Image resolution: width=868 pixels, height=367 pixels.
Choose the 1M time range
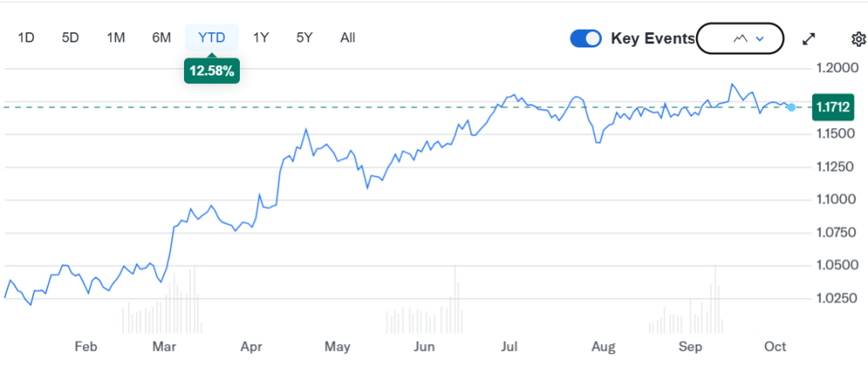click(116, 37)
